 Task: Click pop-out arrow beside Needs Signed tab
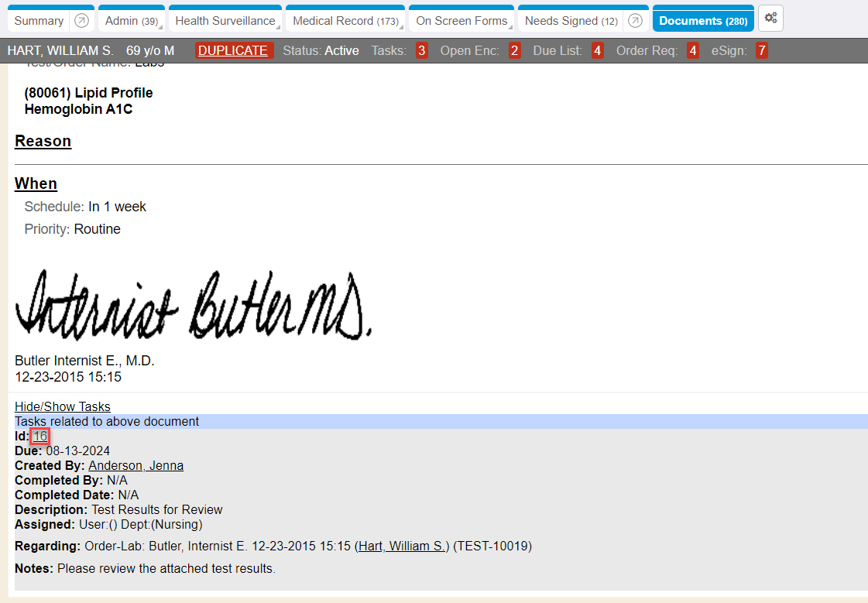pos(635,21)
